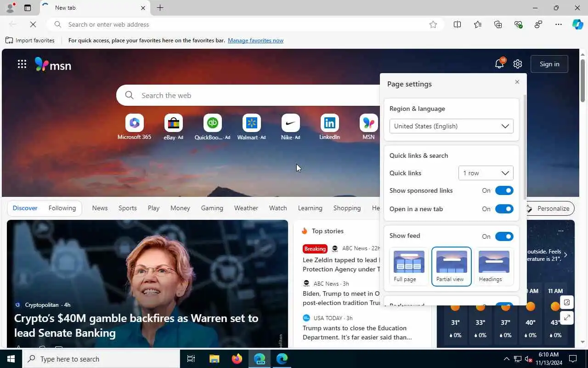Image resolution: width=588 pixels, height=368 pixels.
Task: Expand Region & language dropdown
Action: [451, 126]
